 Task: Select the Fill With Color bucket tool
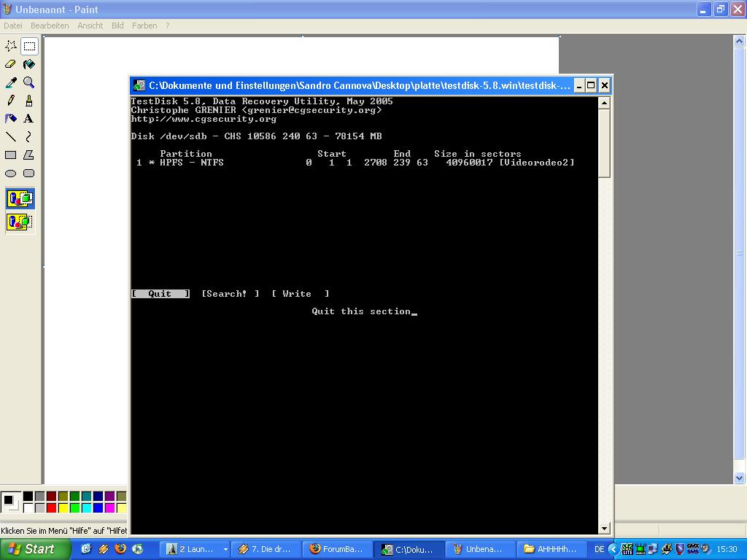pyautogui.click(x=29, y=64)
